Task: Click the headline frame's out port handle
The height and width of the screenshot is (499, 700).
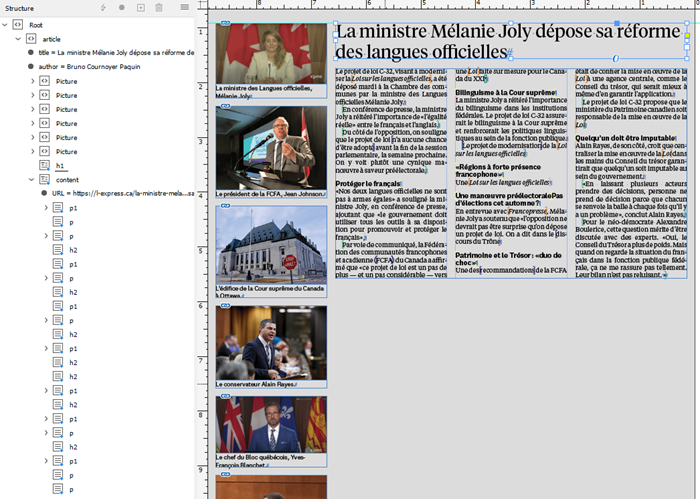Action: pos(687,46)
